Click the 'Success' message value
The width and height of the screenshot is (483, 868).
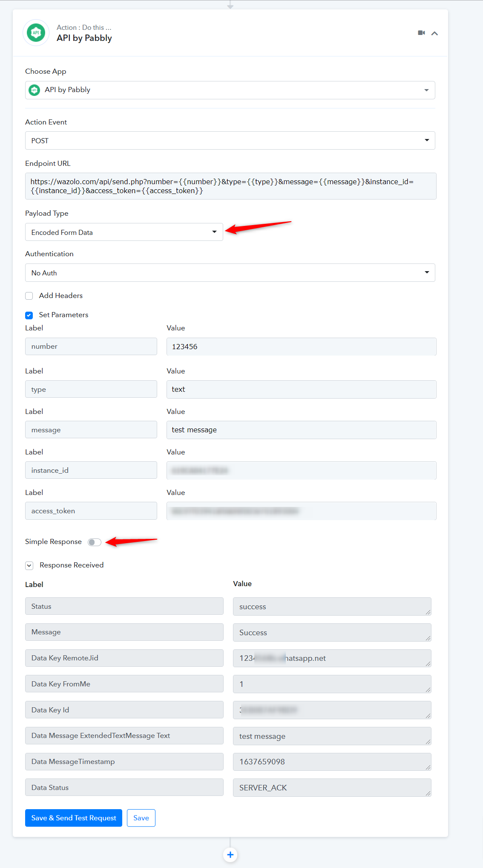click(x=332, y=632)
